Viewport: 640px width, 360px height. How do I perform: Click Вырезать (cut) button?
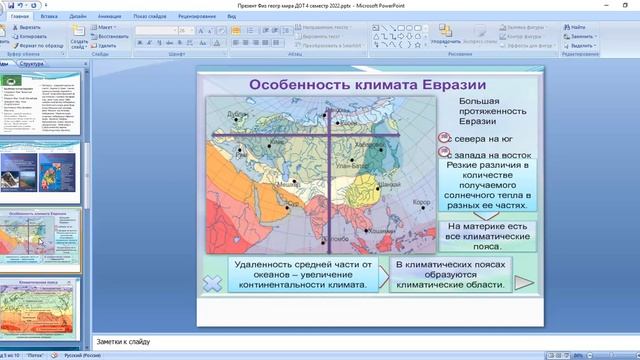click(27, 27)
